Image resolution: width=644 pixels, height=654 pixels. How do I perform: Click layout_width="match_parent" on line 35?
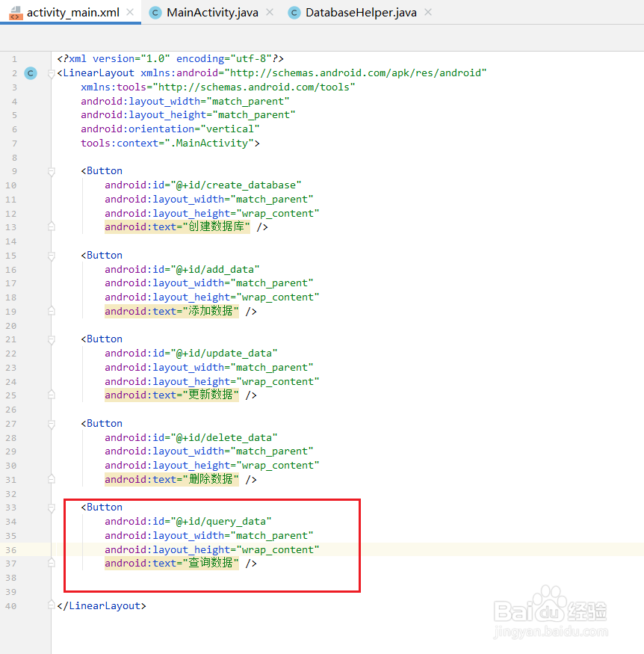coord(209,536)
